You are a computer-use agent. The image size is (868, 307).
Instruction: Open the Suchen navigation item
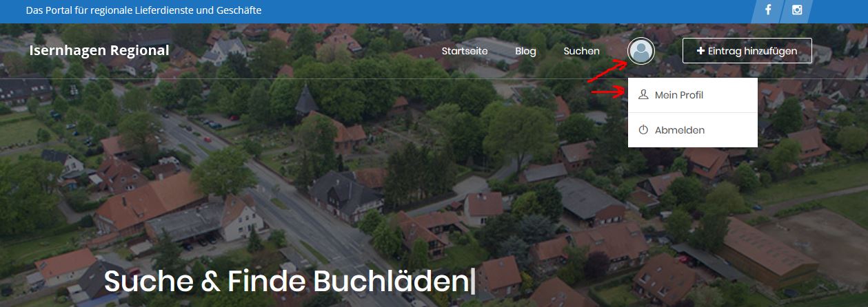point(581,51)
